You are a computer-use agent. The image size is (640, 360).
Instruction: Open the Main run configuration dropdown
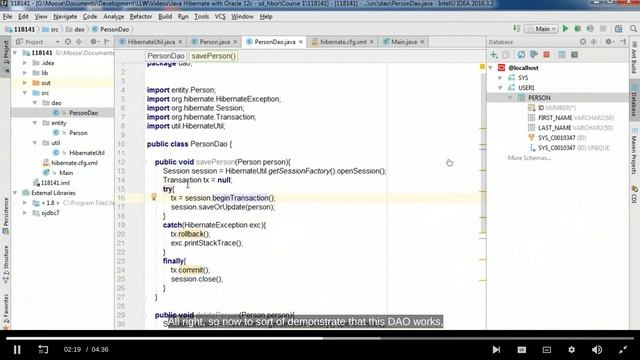pos(542,29)
